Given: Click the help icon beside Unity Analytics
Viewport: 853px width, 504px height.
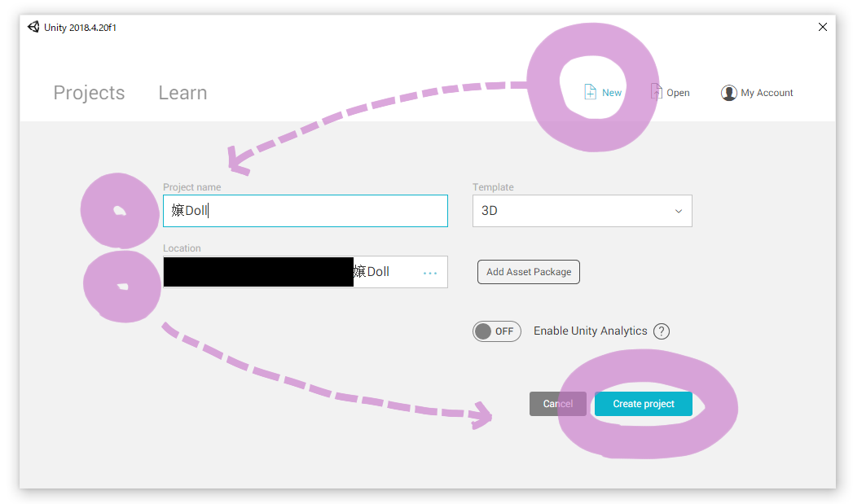Looking at the screenshot, I should tap(662, 331).
